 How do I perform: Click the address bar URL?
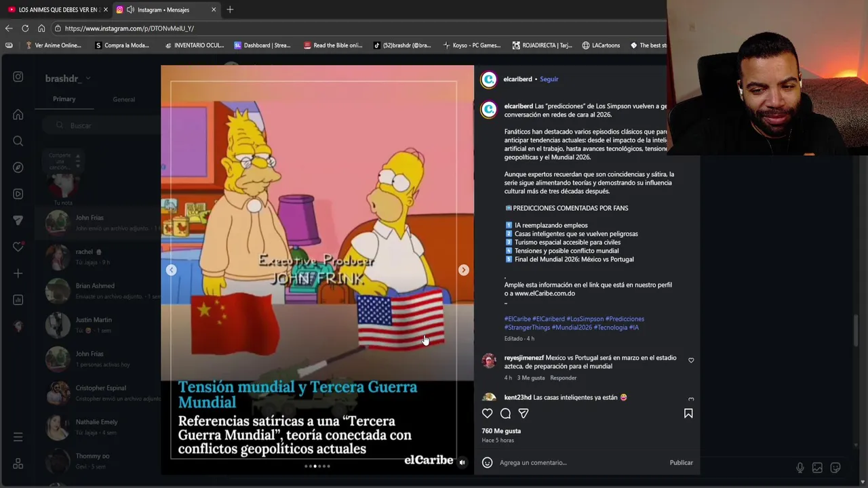(129, 28)
